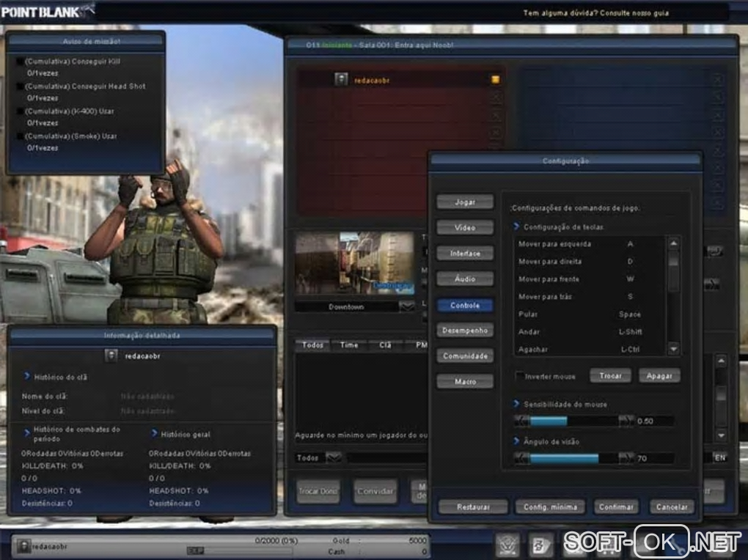Click the Downtown map preview thumbnail
This screenshot has width=748, height=560.
[354, 263]
